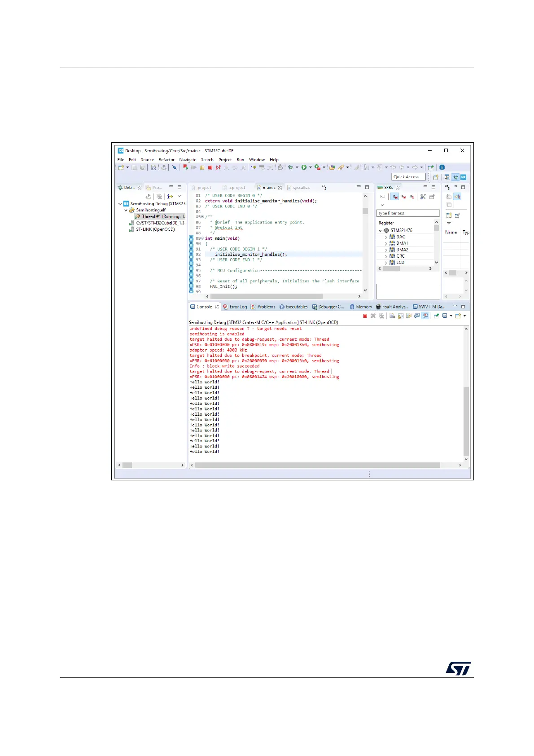Click the code editor horizontal scrollbar
This screenshot has height=756, width=534.
pyautogui.click(x=267, y=296)
